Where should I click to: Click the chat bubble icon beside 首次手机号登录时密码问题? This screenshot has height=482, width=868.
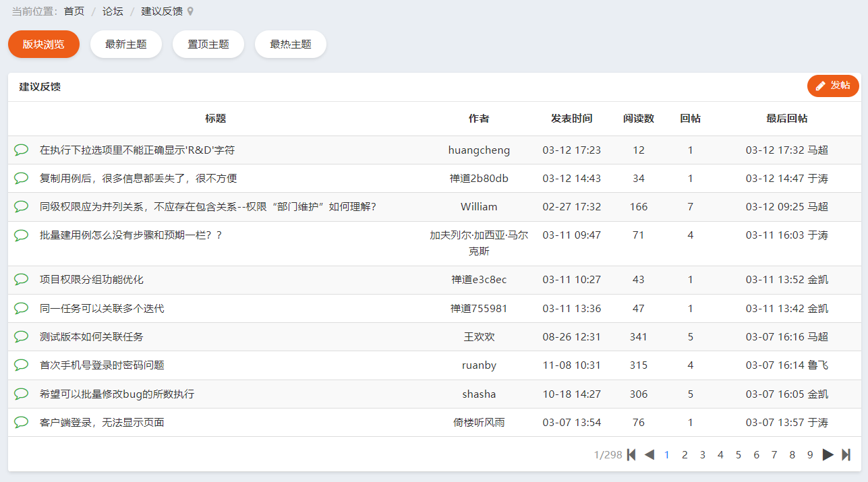pyautogui.click(x=22, y=365)
